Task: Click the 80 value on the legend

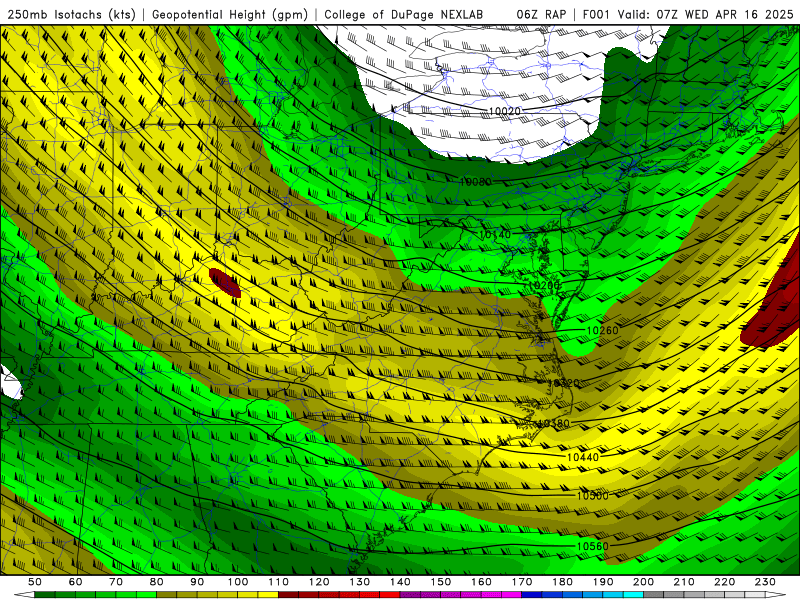Action: 157,582
